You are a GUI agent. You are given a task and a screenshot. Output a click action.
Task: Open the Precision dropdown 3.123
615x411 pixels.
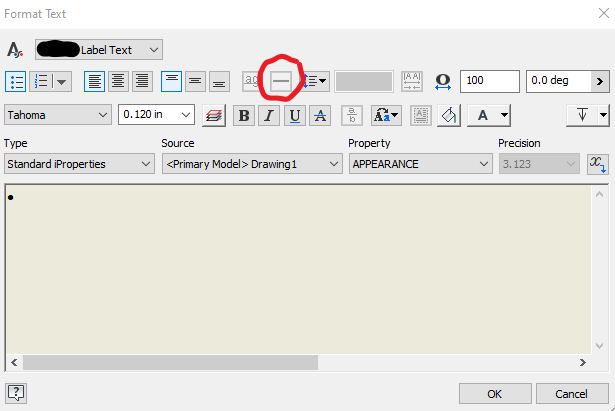coord(539,164)
